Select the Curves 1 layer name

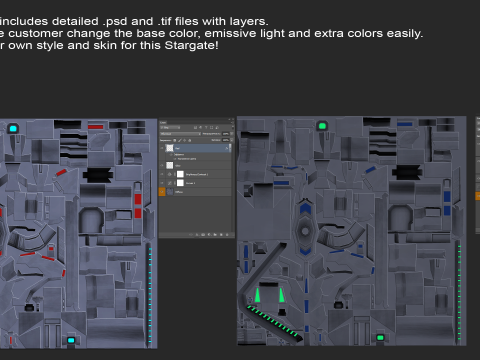(190, 183)
